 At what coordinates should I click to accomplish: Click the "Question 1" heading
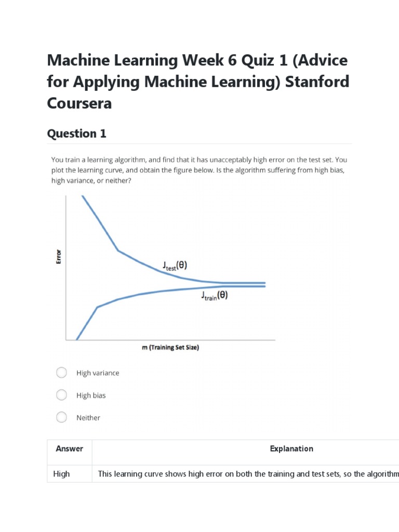(x=77, y=134)
